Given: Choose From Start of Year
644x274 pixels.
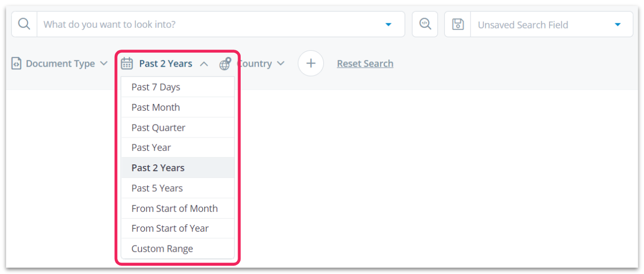Looking at the screenshot, I should (x=170, y=229).
